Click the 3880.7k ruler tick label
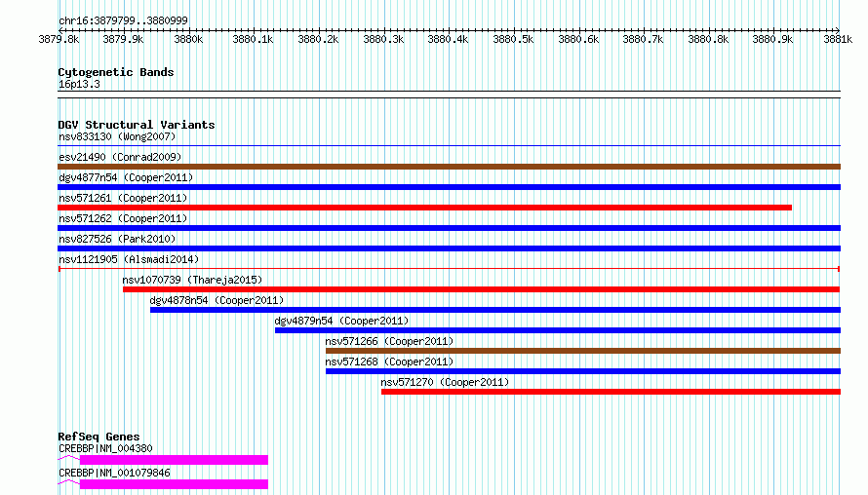 pos(643,39)
